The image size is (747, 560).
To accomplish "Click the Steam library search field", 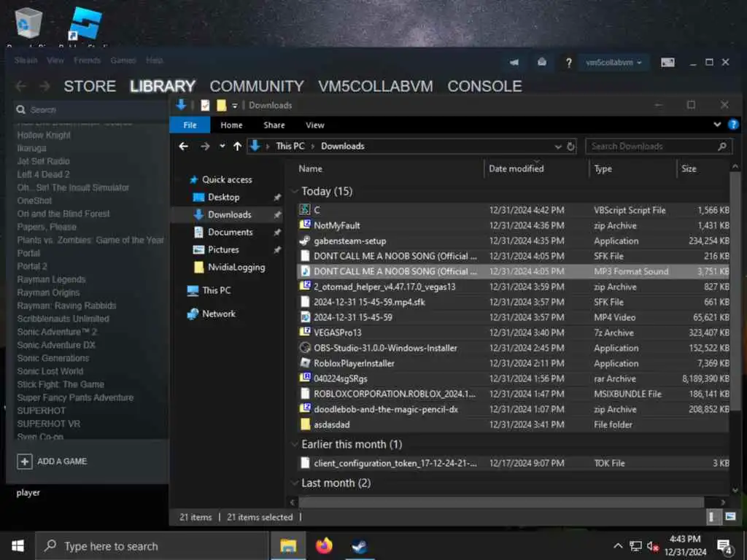I will 90,110.
